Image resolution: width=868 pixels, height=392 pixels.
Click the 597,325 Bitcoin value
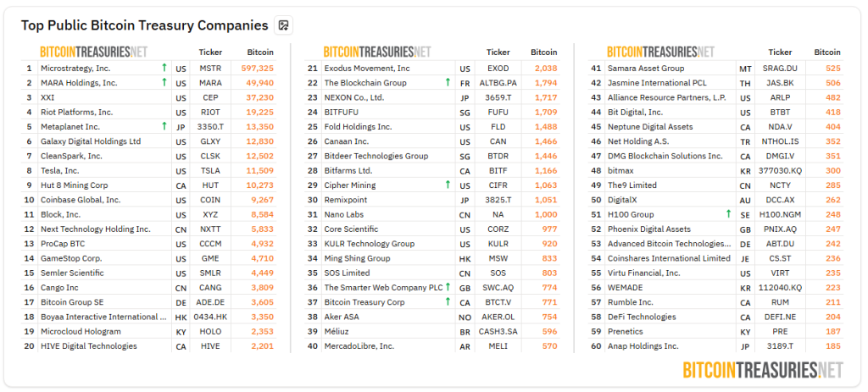(x=258, y=69)
